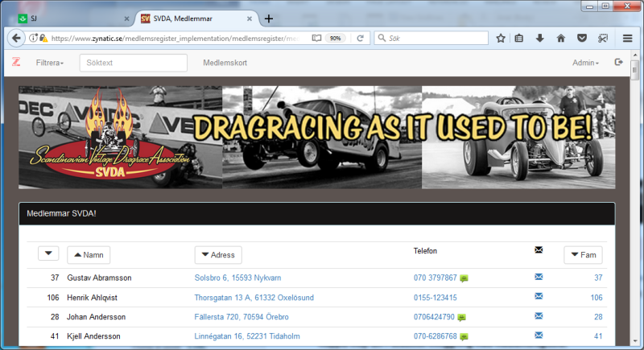This screenshot has height=350, width=644.
Task: Select the name Gustav Abramsson
Action: (x=99, y=278)
